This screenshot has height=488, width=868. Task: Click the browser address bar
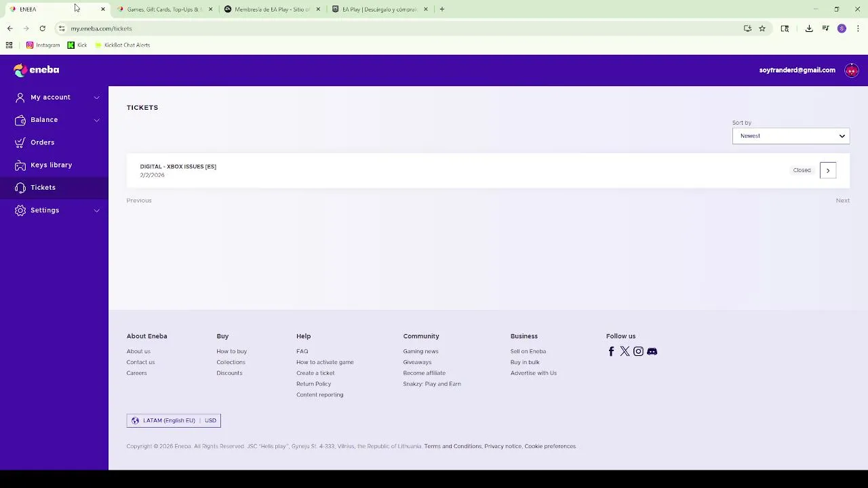(x=400, y=28)
